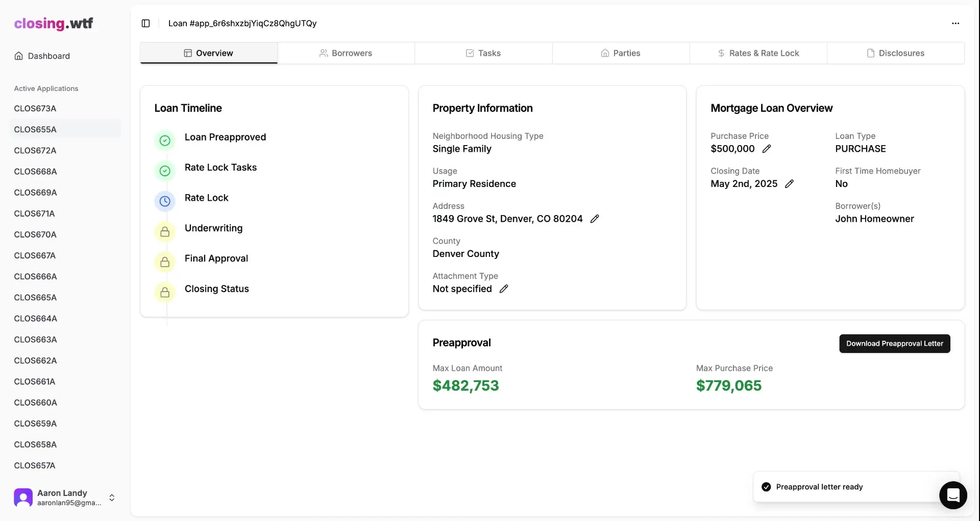Click the Rate Lock clock icon

click(164, 201)
